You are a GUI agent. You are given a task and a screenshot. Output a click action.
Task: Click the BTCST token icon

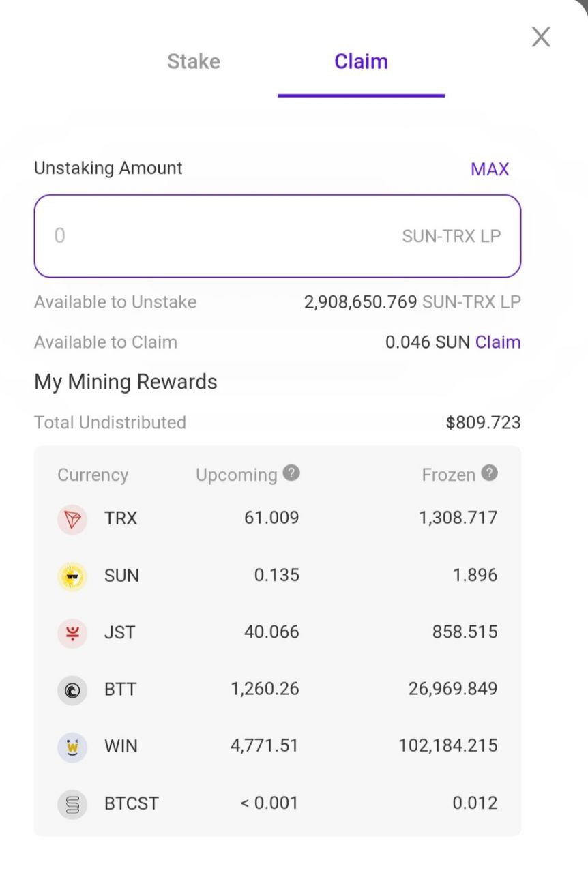[x=72, y=804]
